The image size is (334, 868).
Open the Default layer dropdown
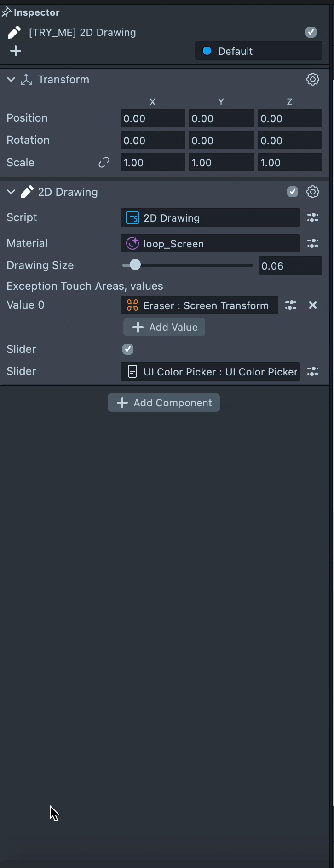coord(259,51)
